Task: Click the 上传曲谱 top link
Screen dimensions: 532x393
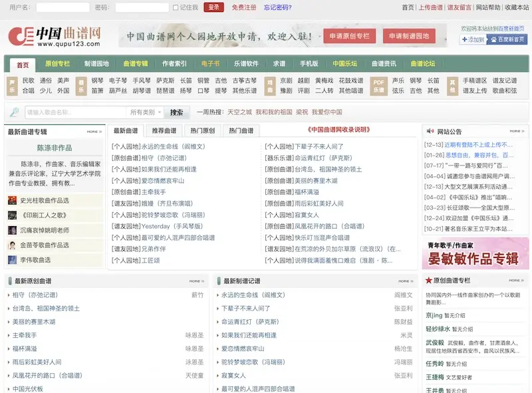Action: coord(430,7)
